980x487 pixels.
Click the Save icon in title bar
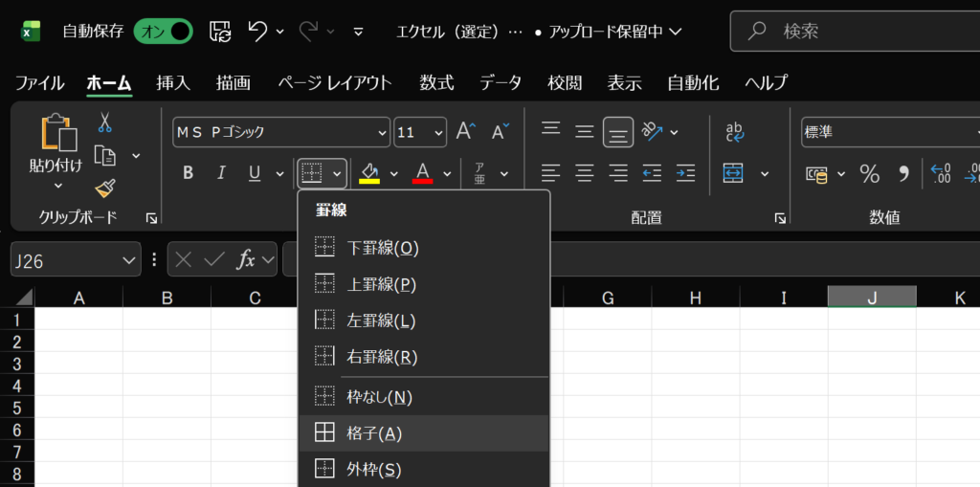[219, 31]
